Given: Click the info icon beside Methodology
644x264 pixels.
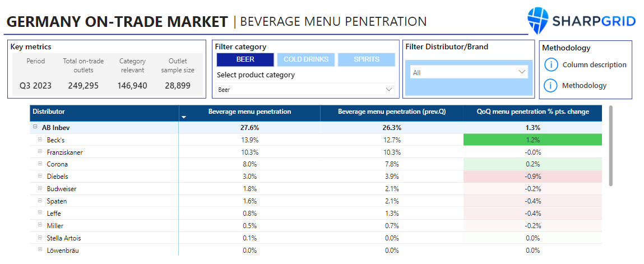Looking at the screenshot, I should (551, 85).
